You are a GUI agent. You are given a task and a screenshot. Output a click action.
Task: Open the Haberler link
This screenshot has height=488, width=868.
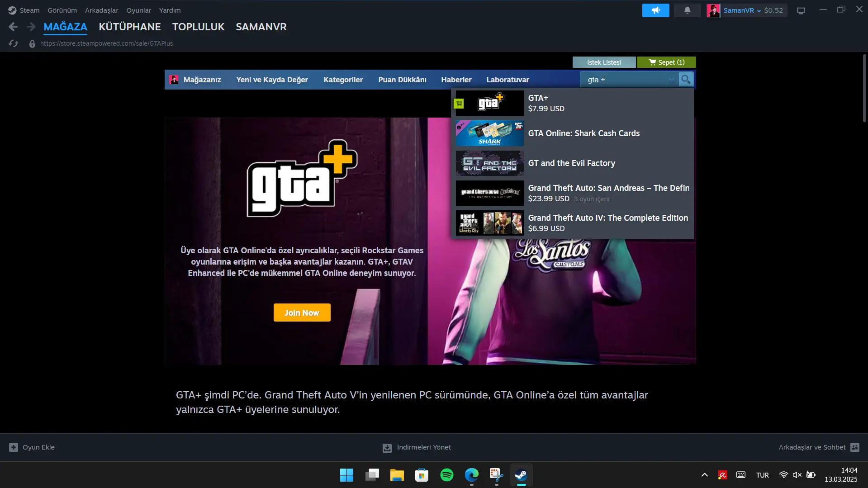[x=456, y=80]
